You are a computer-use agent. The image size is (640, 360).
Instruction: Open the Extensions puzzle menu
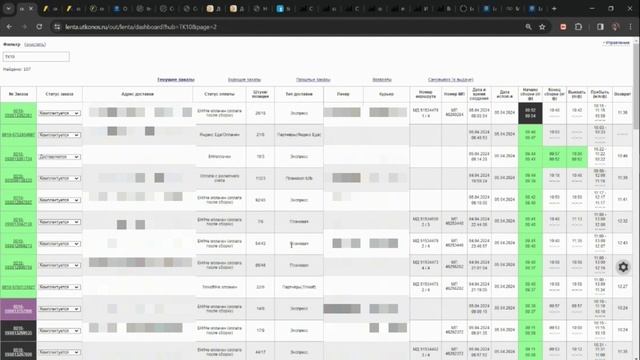[578, 27]
